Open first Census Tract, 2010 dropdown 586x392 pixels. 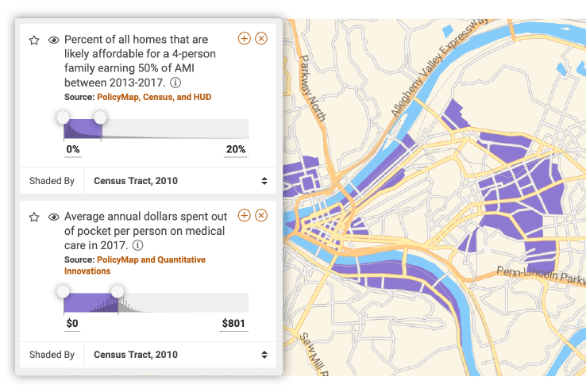(x=180, y=181)
